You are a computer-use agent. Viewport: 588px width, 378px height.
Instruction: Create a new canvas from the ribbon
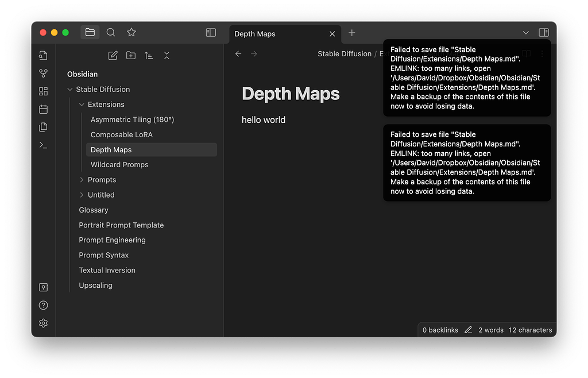(43, 91)
